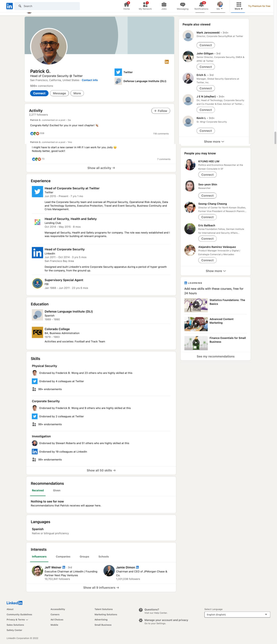The height and width of the screenshot is (644, 277).
Task: Open the Work apps grid menu
Action: pos(239,6)
